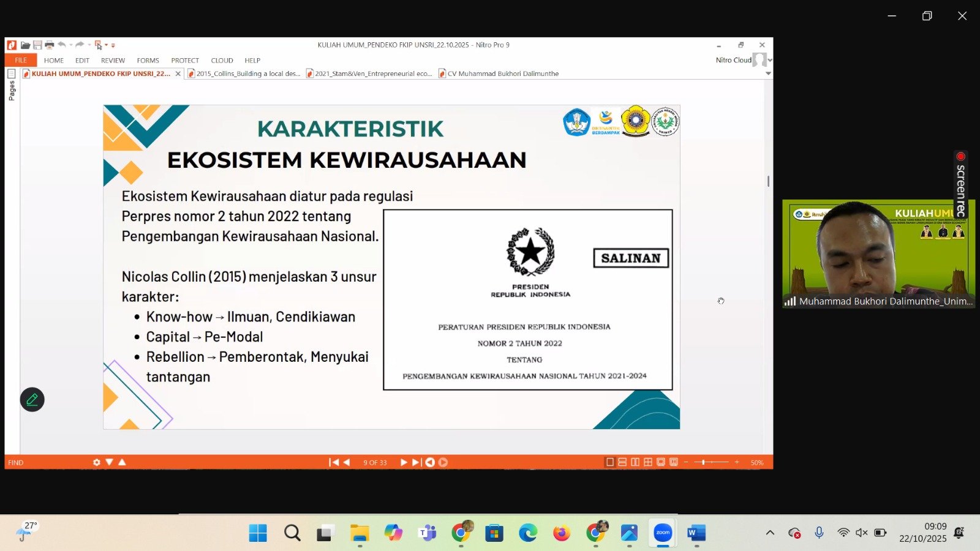Close the KULIAH UMUM_PENDEKO document tab
Screen dimensions: 980x551
click(x=178, y=73)
